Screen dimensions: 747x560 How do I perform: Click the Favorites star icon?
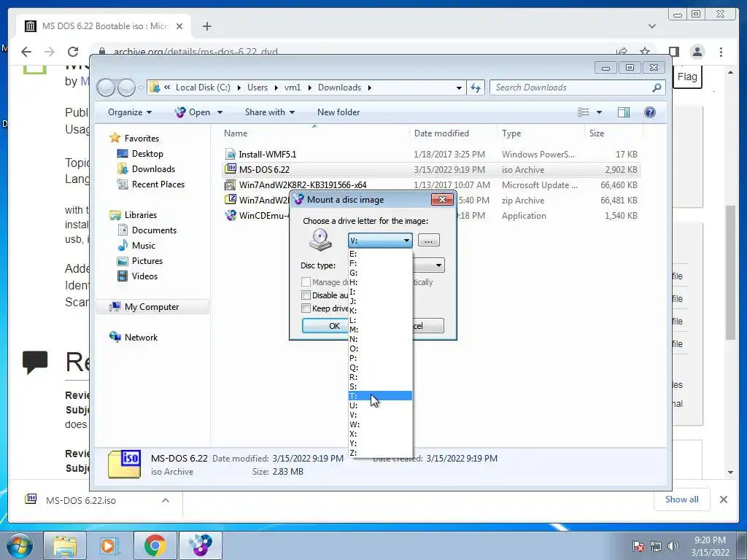point(115,138)
